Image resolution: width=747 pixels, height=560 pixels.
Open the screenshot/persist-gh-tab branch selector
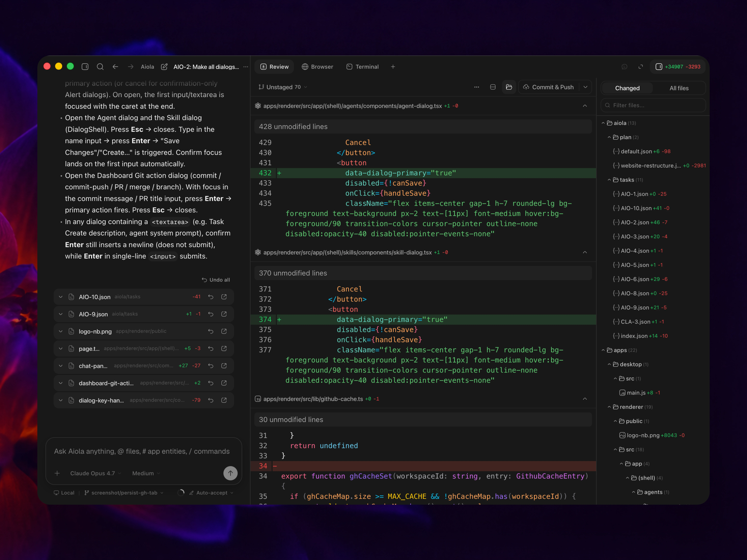124,493
